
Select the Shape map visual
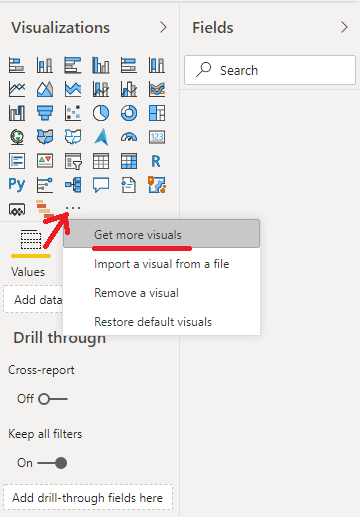coord(73,137)
